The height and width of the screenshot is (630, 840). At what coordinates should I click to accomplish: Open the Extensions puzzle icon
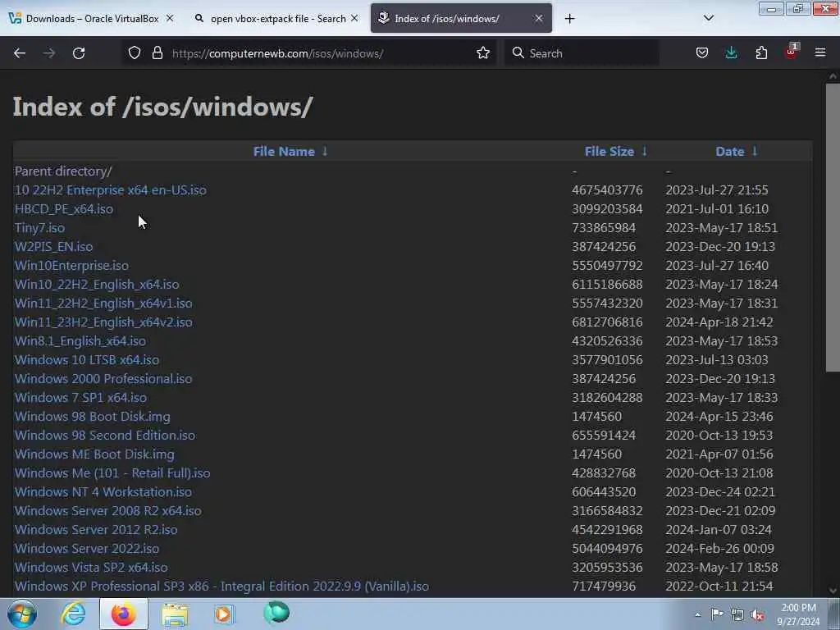pyautogui.click(x=761, y=53)
